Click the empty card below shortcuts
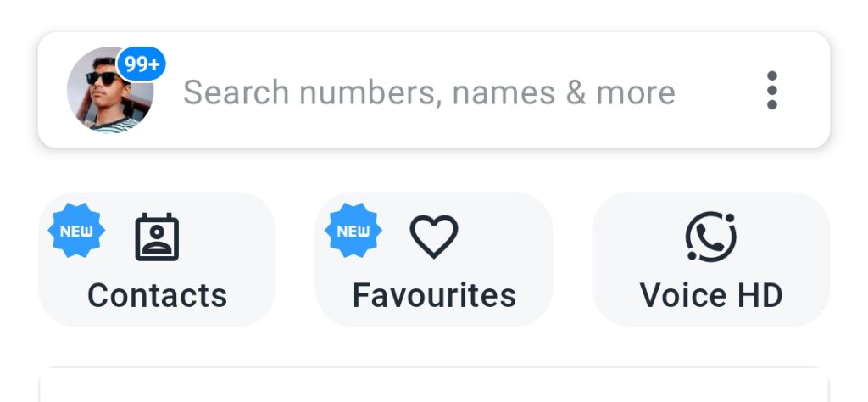 point(434,385)
